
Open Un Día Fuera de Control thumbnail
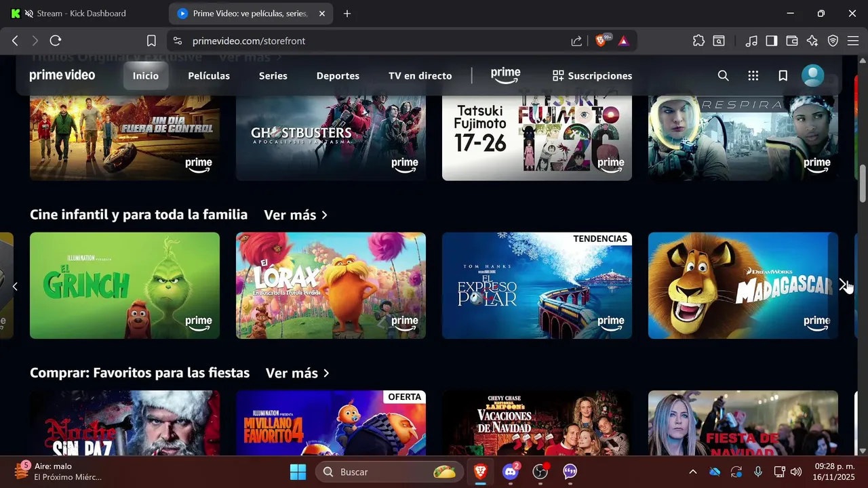125,138
